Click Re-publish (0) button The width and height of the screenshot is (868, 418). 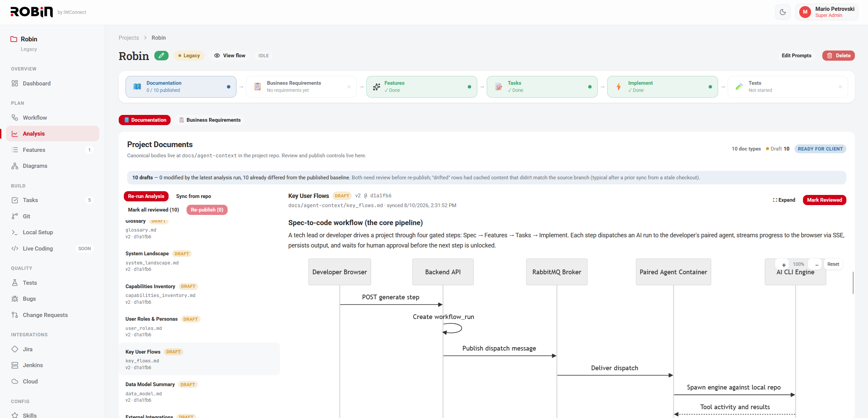point(207,210)
